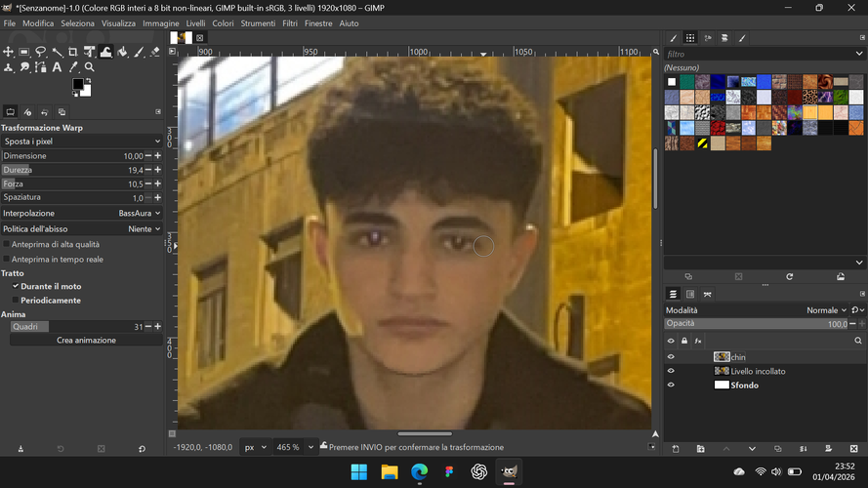The image size is (868, 488).
Task: Open the layer mode group switch dropdown
Action: click(x=857, y=310)
